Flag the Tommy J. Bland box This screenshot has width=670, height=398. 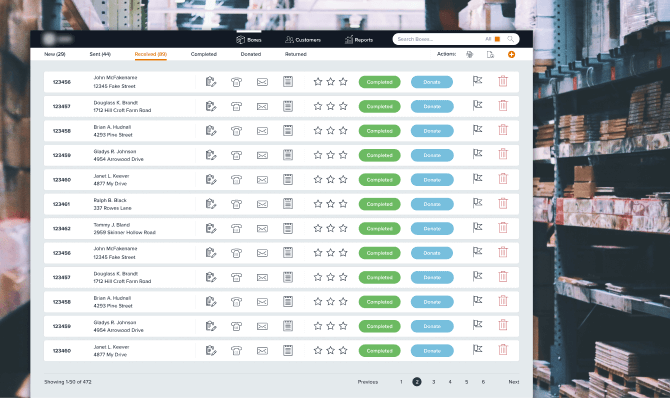click(477, 227)
